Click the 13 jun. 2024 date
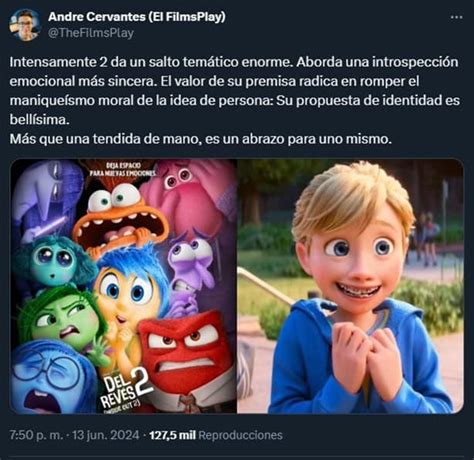 (x=106, y=435)
